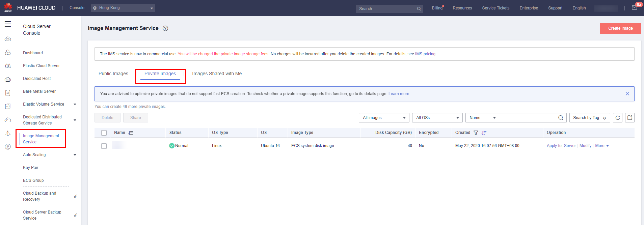Click the Huawei logo
Image resolution: width=644 pixels, height=225 pixels.
click(8, 8)
